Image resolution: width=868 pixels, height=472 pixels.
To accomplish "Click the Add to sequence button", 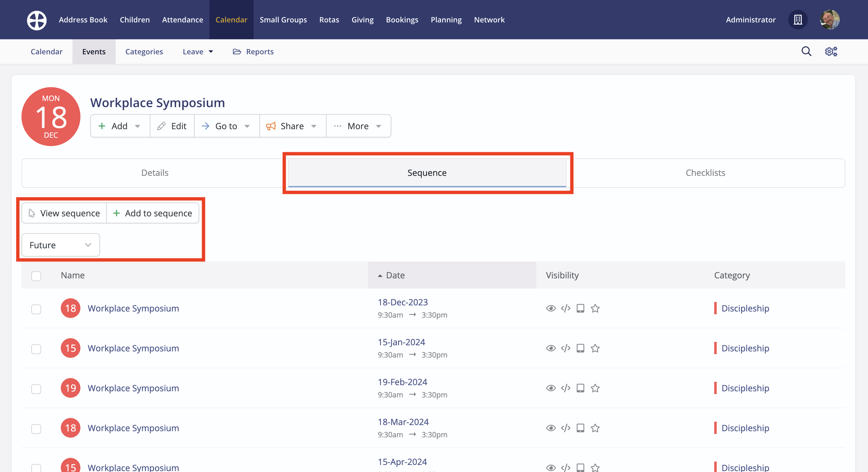I will 153,213.
